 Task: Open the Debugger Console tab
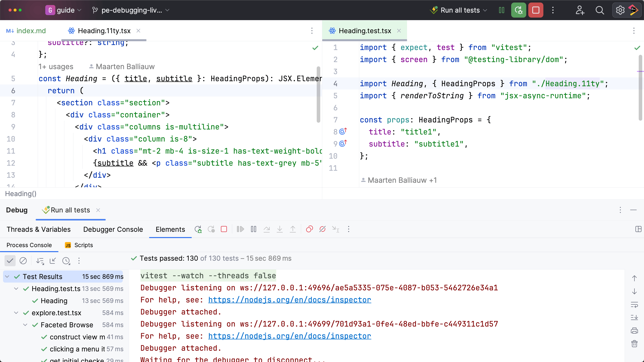113,229
